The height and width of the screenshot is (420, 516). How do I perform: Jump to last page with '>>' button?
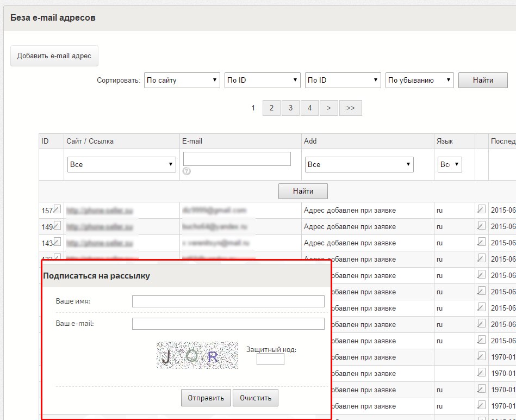pyautogui.click(x=350, y=108)
